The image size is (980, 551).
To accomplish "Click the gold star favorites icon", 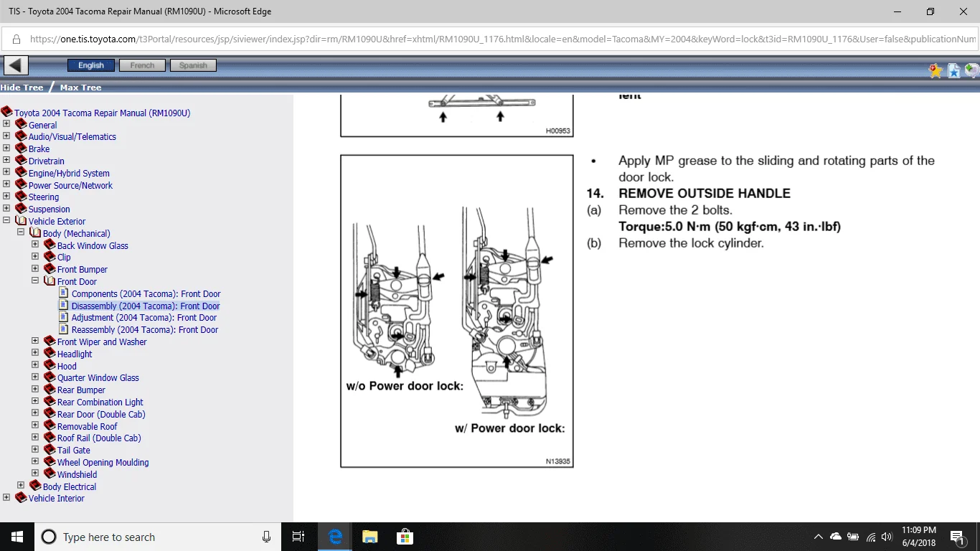I will [936, 70].
